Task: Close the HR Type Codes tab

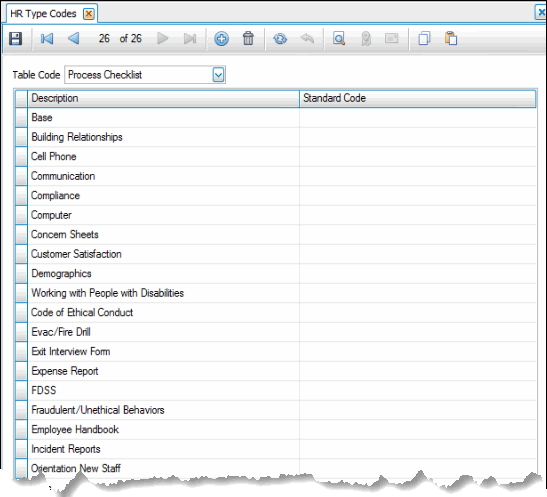Action: pos(89,14)
